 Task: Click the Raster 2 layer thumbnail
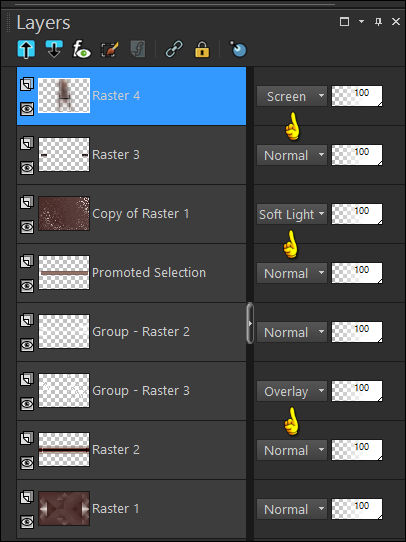(64, 449)
